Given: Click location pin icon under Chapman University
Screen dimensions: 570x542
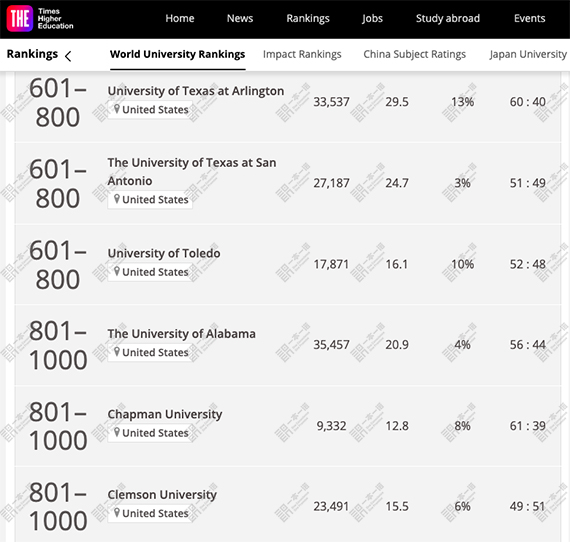Looking at the screenshot, I should tap(117, 432).
